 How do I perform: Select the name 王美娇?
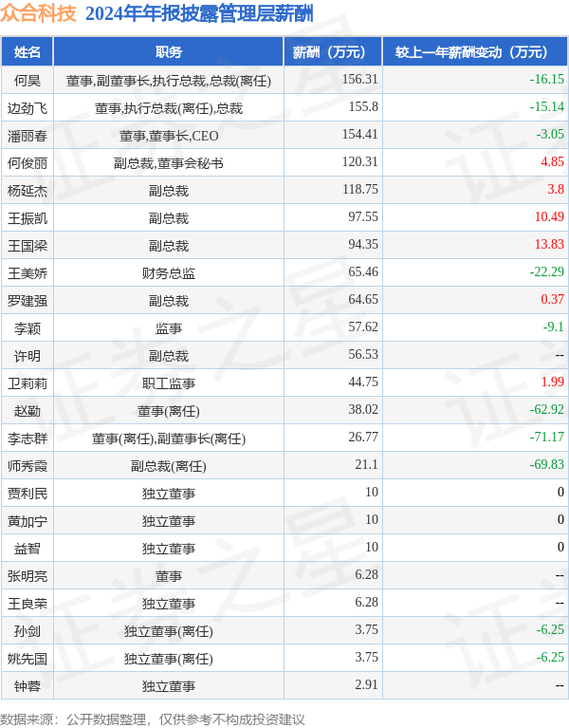28,273
